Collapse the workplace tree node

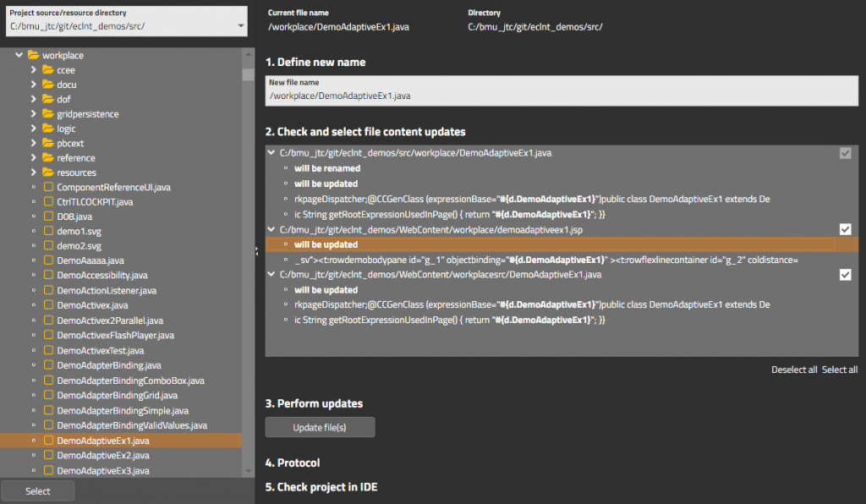point(19,55)
